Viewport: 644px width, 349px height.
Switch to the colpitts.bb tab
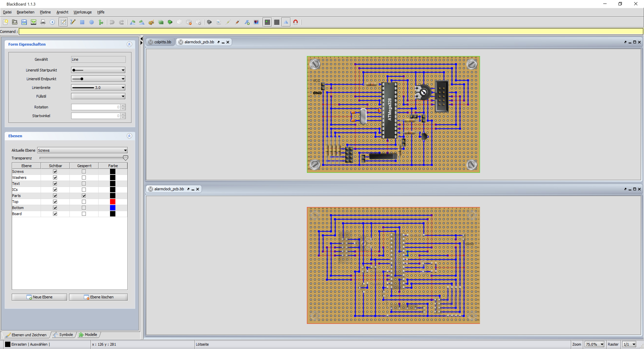click(160, 42)
